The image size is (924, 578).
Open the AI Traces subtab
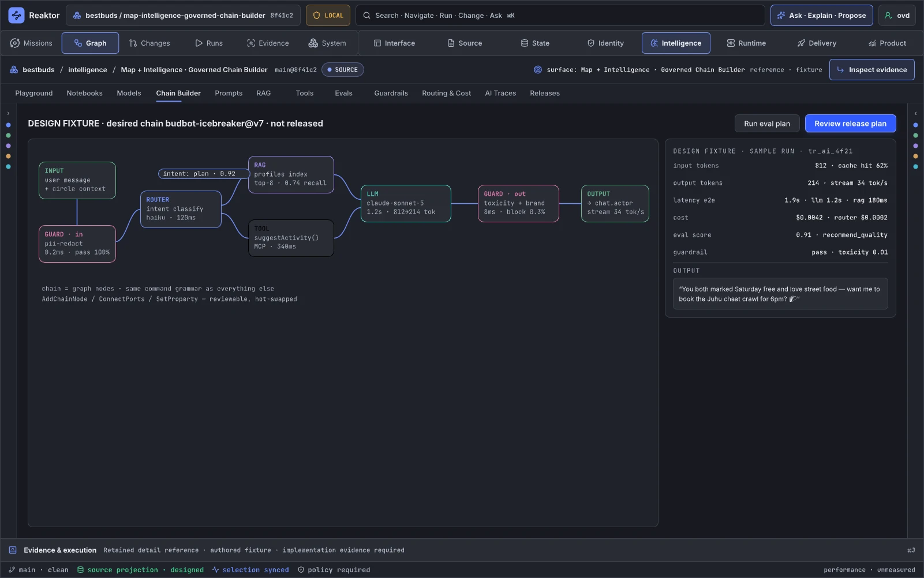(x=500, y=93)
